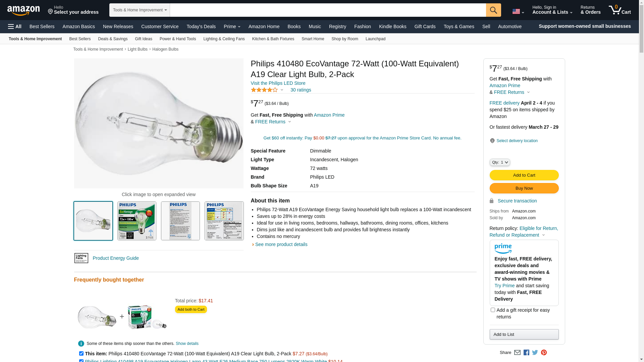The width and height of the screenshot is (644, 362).
Task: Open the Visit the Philips LED Store link
Action: [x=278, y=83]
